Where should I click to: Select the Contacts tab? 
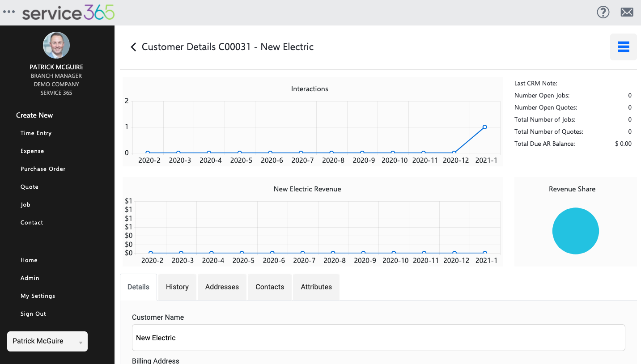(270, 287)
